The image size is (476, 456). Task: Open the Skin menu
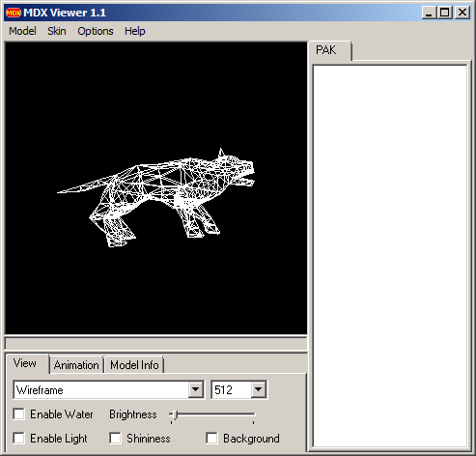tap(57, 31)
